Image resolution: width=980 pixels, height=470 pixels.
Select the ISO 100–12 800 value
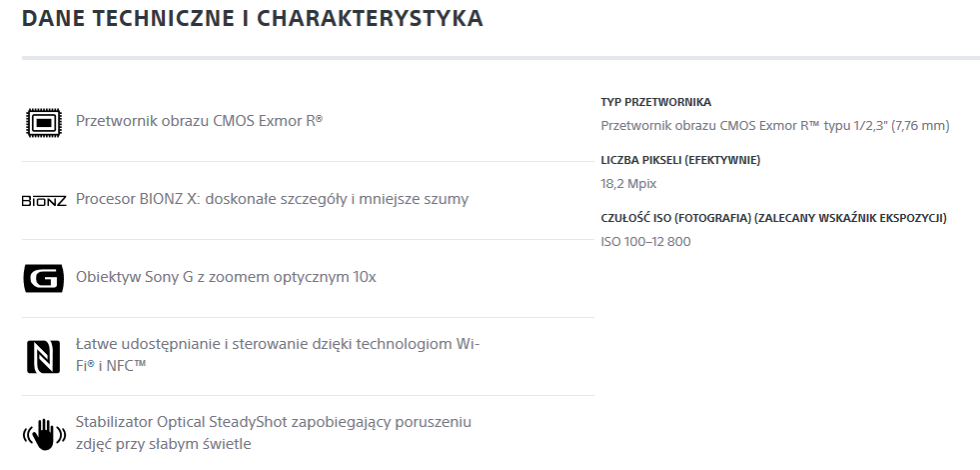point(645,242)
